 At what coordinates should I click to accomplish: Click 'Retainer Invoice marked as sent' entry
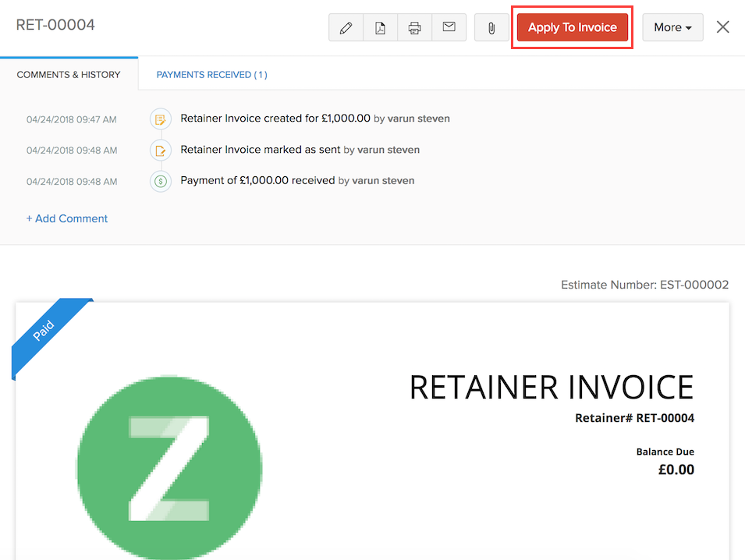[x=261, y=150]
